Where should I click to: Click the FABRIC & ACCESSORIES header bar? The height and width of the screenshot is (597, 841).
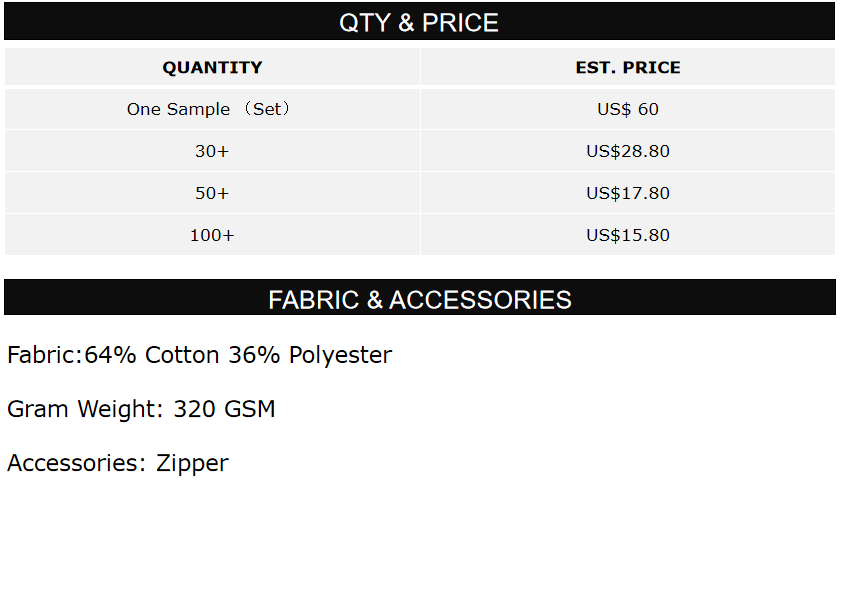419,299
